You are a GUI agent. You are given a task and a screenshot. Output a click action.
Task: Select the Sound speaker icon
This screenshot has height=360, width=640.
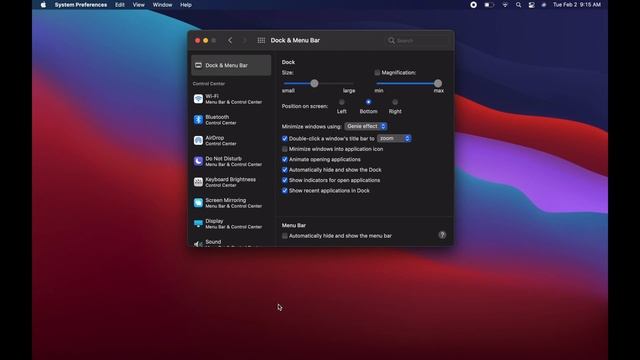(x=198, y=244)
